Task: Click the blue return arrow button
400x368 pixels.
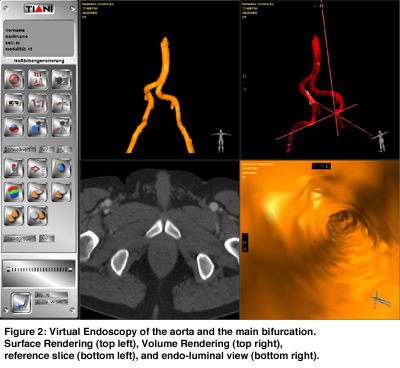Action: click(x=21, y=303)
